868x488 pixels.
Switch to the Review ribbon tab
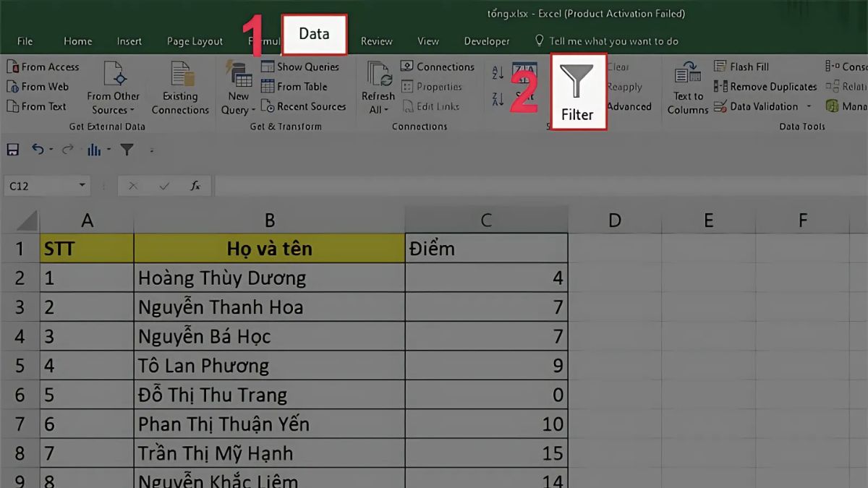(376, 41)
